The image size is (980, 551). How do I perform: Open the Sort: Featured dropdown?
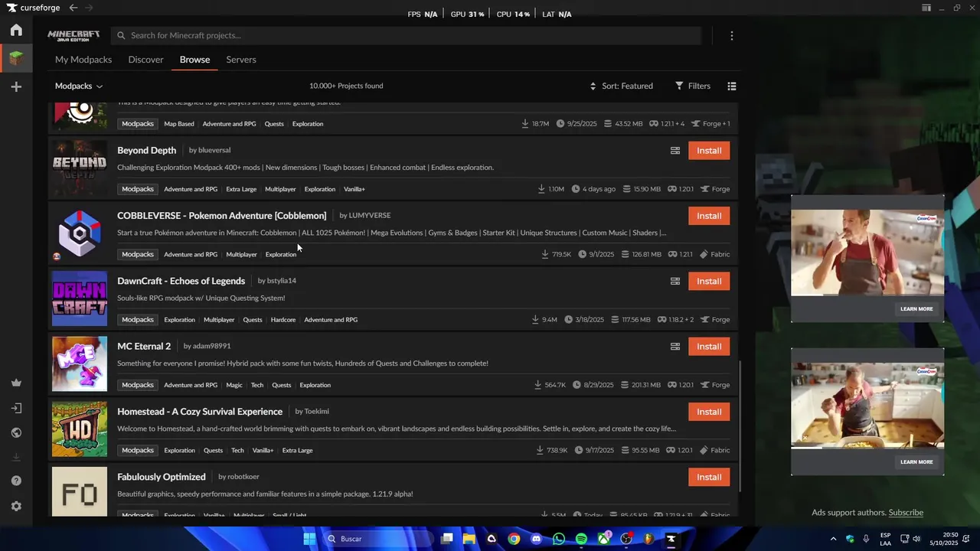621,86
